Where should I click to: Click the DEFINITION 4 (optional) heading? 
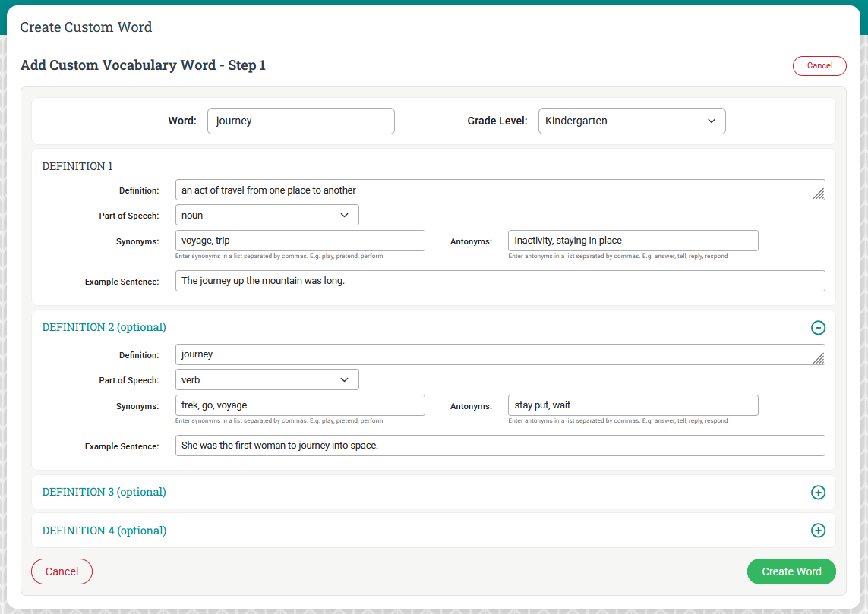[x=104, y=531]
